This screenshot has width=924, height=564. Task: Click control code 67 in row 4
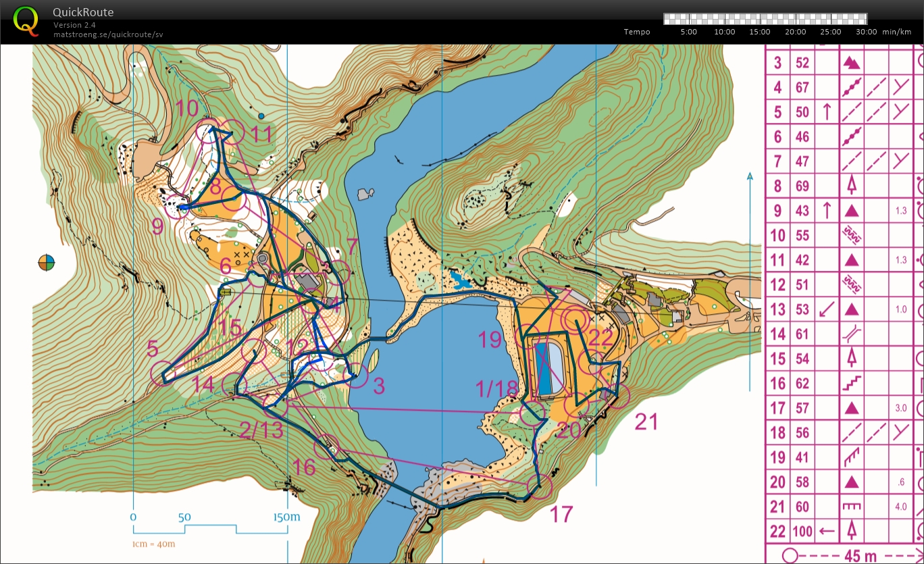(x=802, y=88)
